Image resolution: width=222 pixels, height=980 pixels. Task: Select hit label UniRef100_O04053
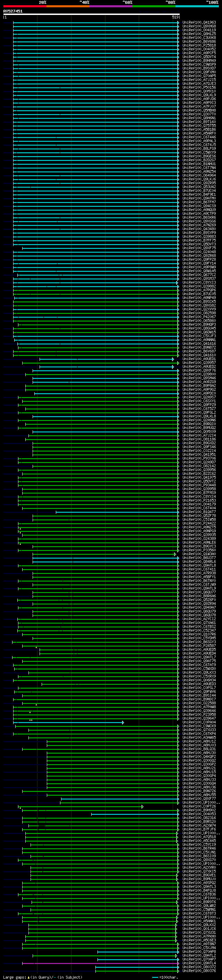(199, 814)
